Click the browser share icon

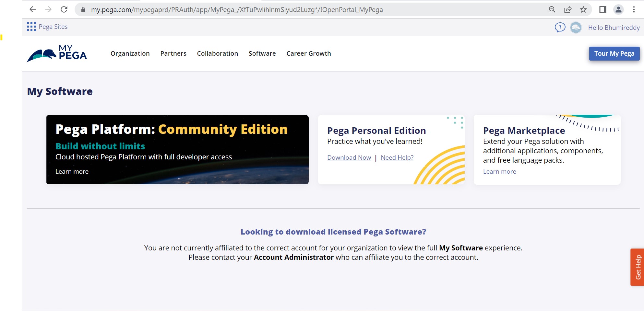[x=568, y=9]
